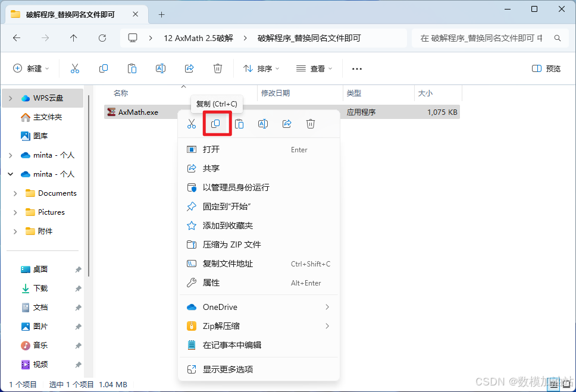Viewport: 576px width, 392px height.
Task: Expand the Zip解压缩 submenu
Action: tap(259, 326)
